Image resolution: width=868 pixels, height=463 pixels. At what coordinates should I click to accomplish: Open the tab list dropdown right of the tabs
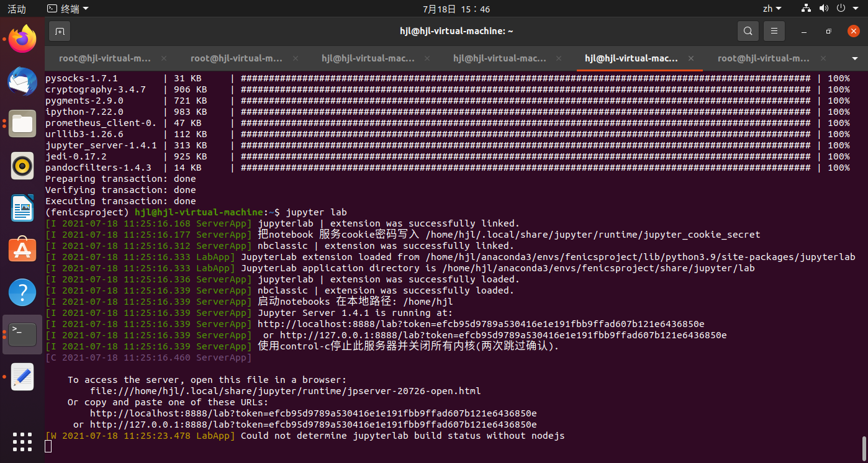855,58
